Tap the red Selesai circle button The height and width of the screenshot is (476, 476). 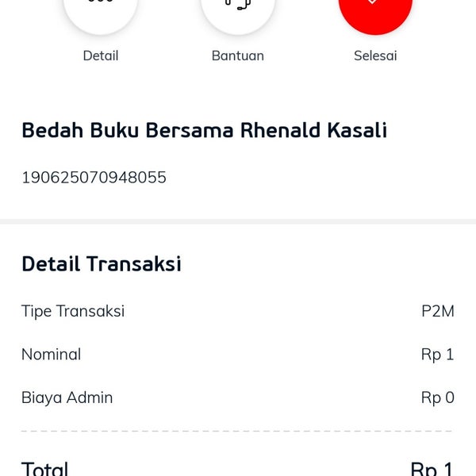coord(375,13)
